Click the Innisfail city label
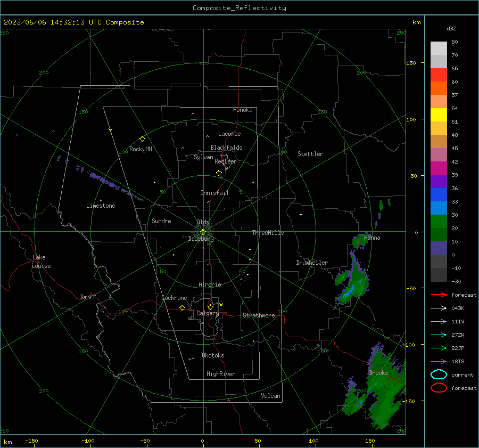479x448 pixels. (214, 193)
